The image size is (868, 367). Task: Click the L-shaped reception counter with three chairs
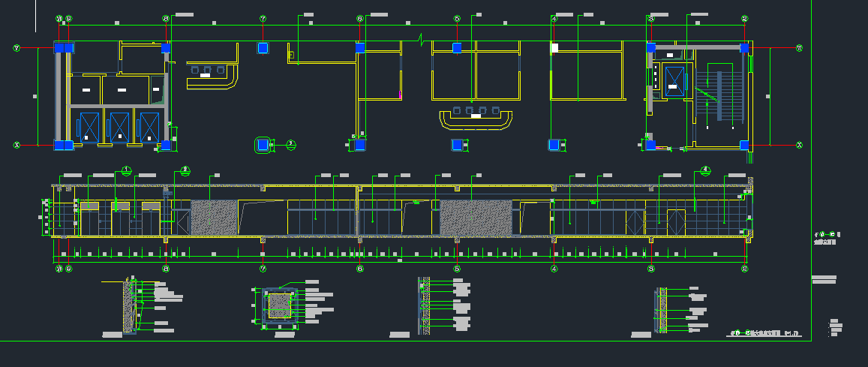pos(212,75)
